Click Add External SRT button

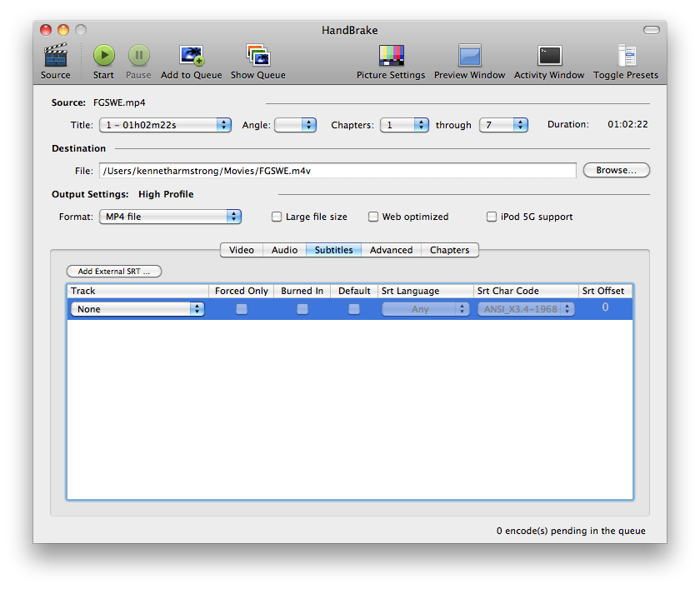click(114, 272)
